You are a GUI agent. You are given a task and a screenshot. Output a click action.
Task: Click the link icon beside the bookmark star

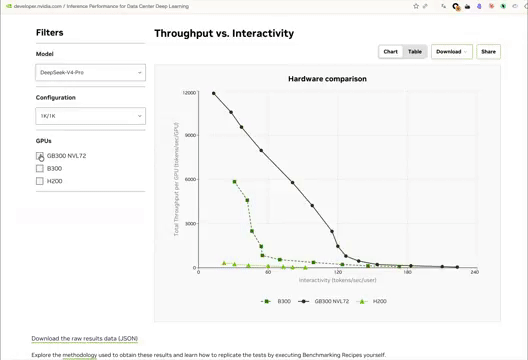[425, 6]
